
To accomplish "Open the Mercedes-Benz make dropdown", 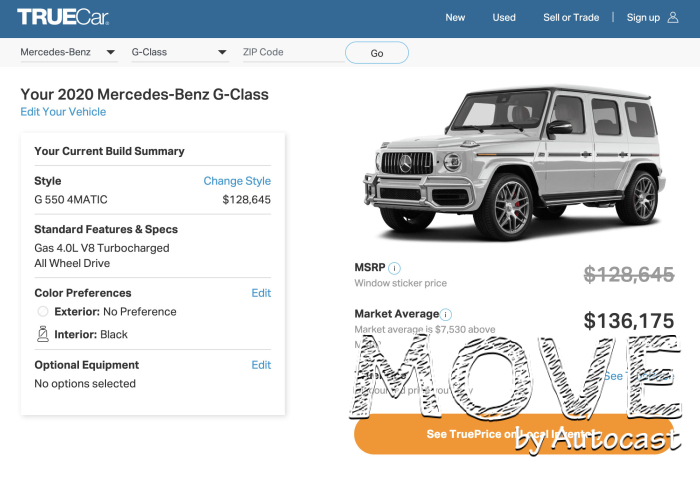I will [68, 52].
